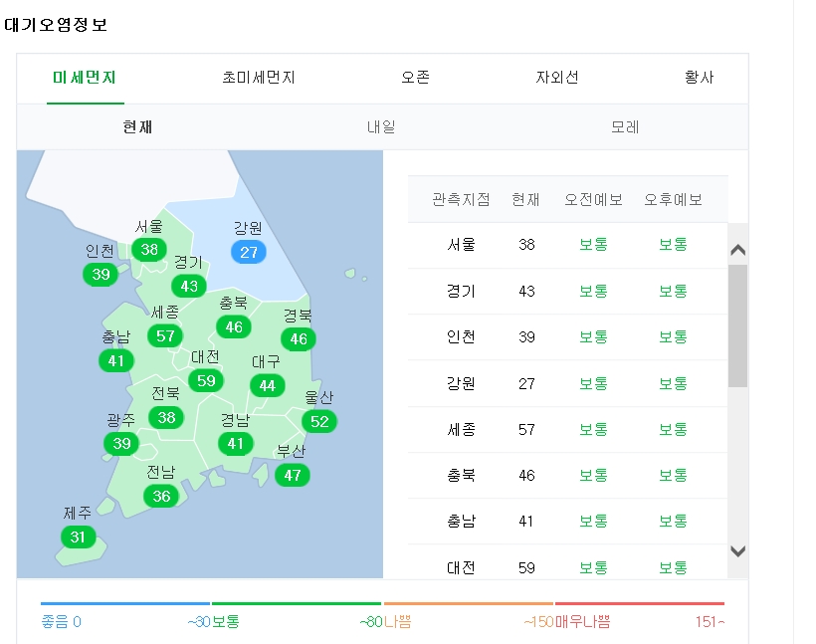
Task: Open the 자외선 tab
Action: tap(557, 78)
